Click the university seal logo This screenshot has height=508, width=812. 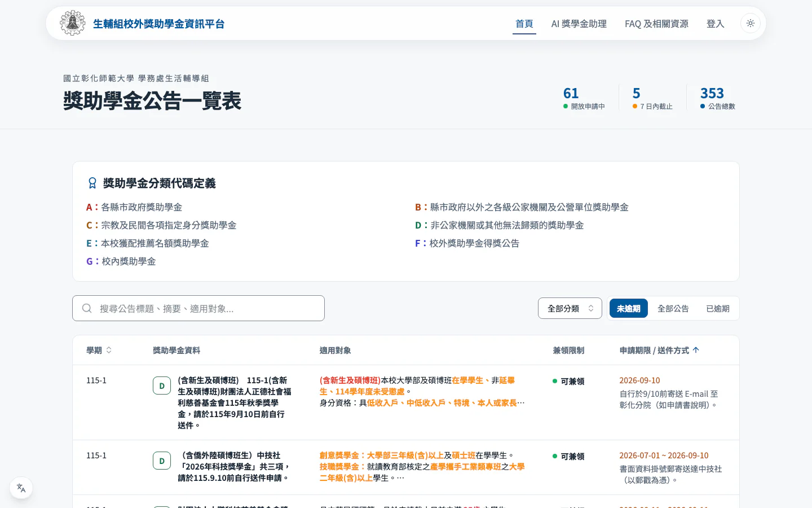[73, 23]
